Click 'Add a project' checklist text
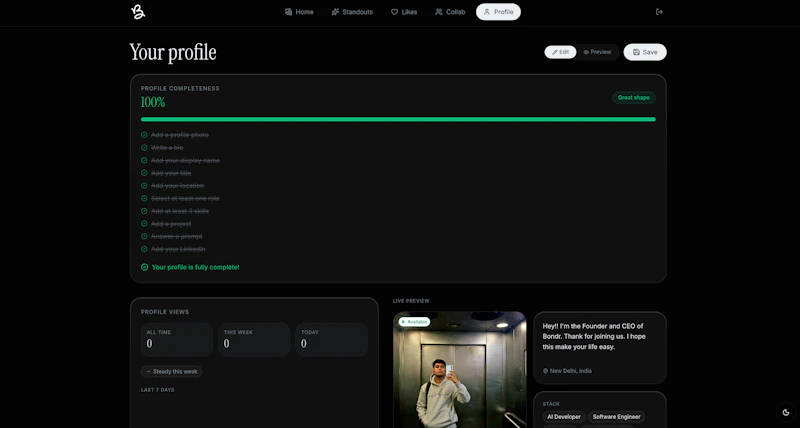Viewport: 800px width, 428px height. 171,224
